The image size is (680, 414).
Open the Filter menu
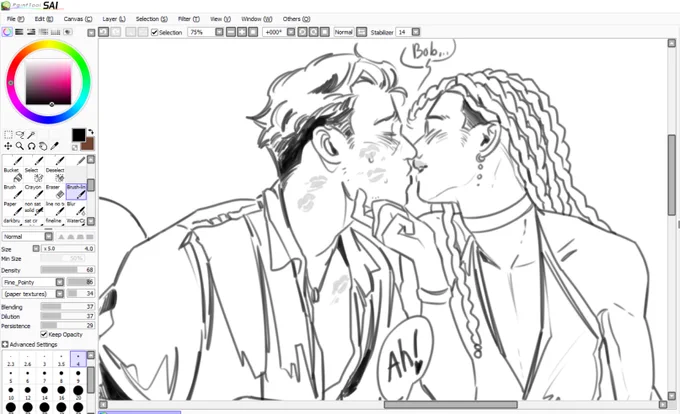click(189, 19)
